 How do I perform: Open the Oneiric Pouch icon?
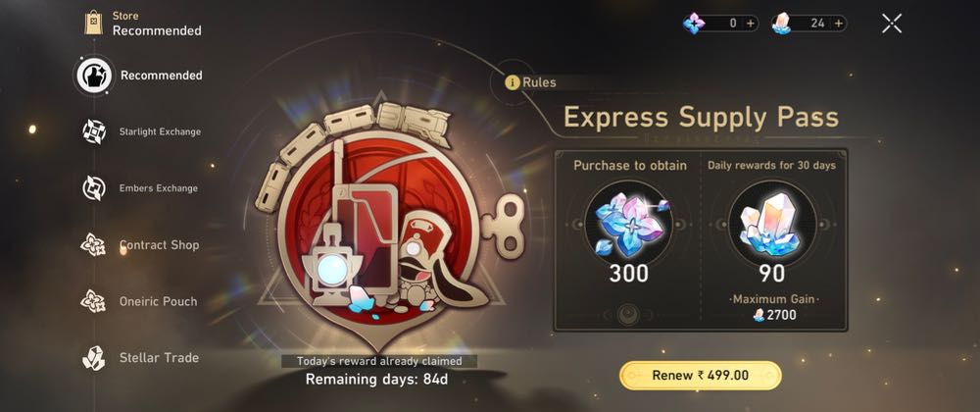(x=93, y=301)
